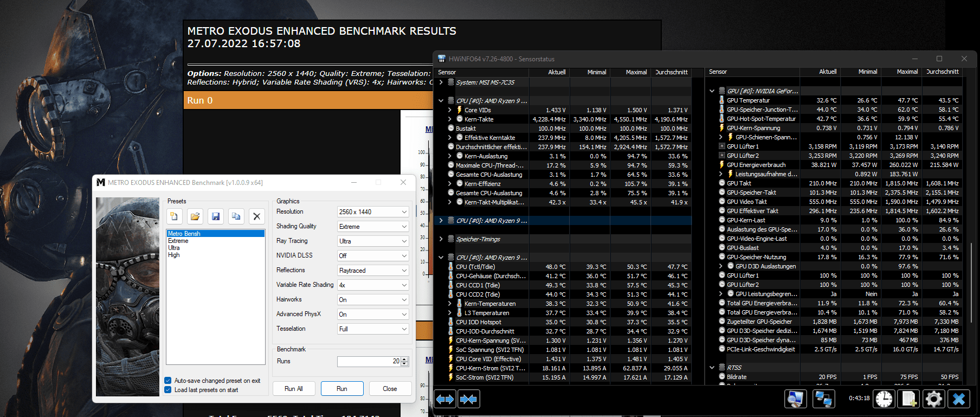Decrease Runs value with down arrow
The image size is (980, 417).
[405, 364]
